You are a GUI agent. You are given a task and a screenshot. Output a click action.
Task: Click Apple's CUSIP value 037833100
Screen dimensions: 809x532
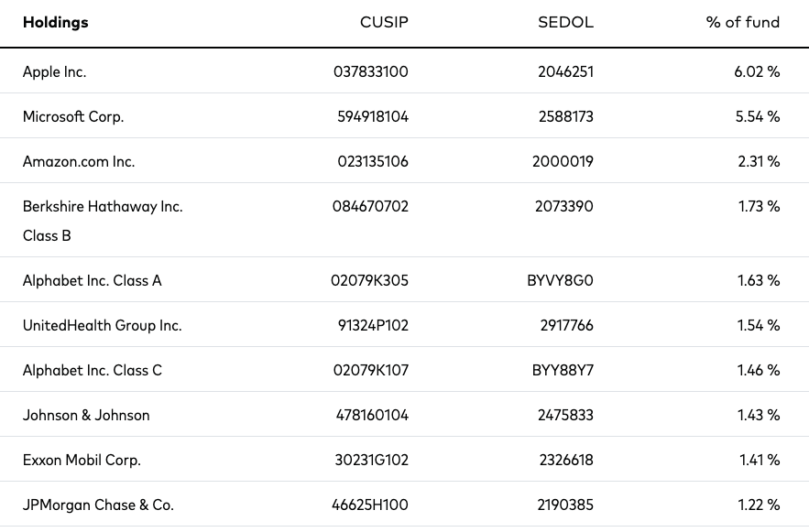(370, 71)
